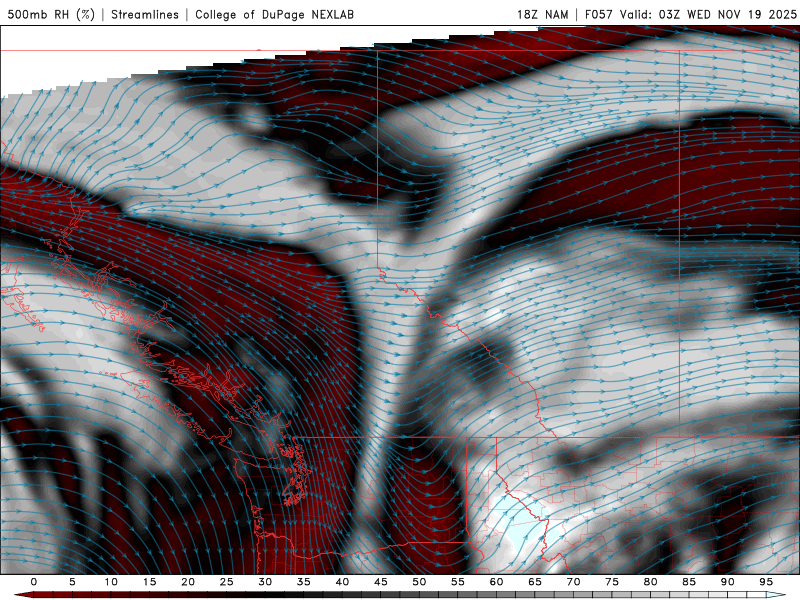Select the colorbar label "45"
The height and width of the screenshot is (600, 800).
point(381,582)
